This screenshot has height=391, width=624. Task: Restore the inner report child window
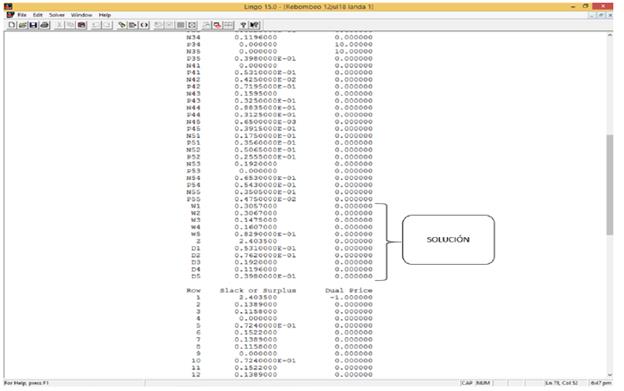point(601,15)
